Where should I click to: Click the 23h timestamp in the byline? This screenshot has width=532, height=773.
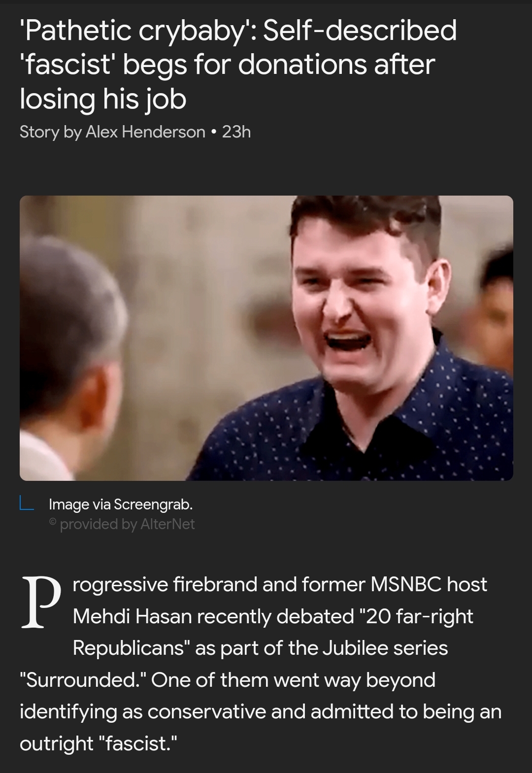236,132
